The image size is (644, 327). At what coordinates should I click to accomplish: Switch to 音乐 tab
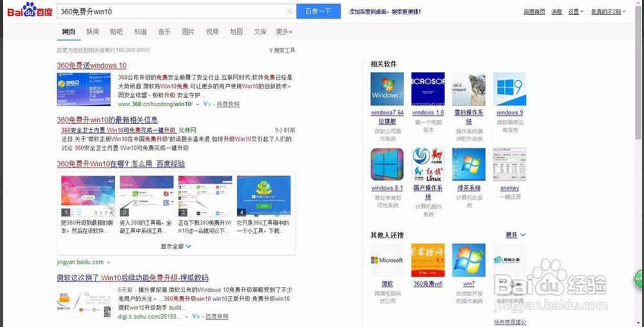tap(164, 32)
